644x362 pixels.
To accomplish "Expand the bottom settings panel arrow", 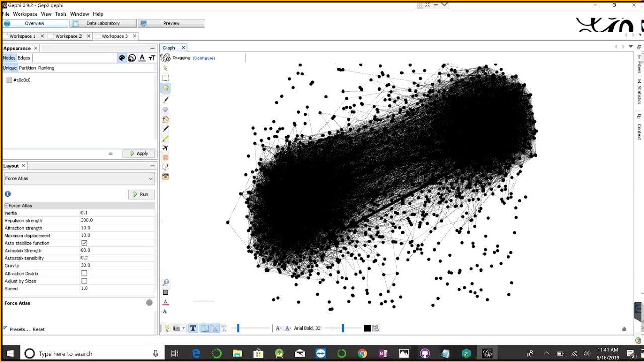I will pos(624,329).
